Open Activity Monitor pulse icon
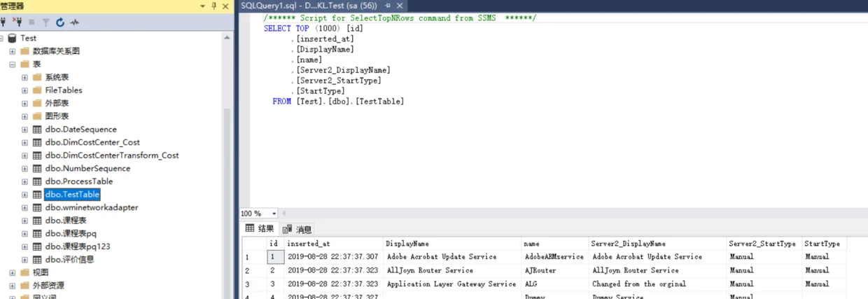868x299 pixels. (75, 22)
